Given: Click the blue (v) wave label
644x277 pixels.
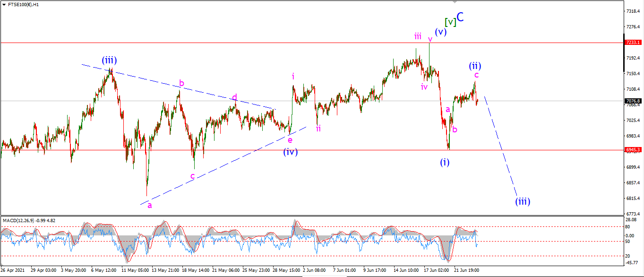Looking at the screenshot, I should point(441,32).
